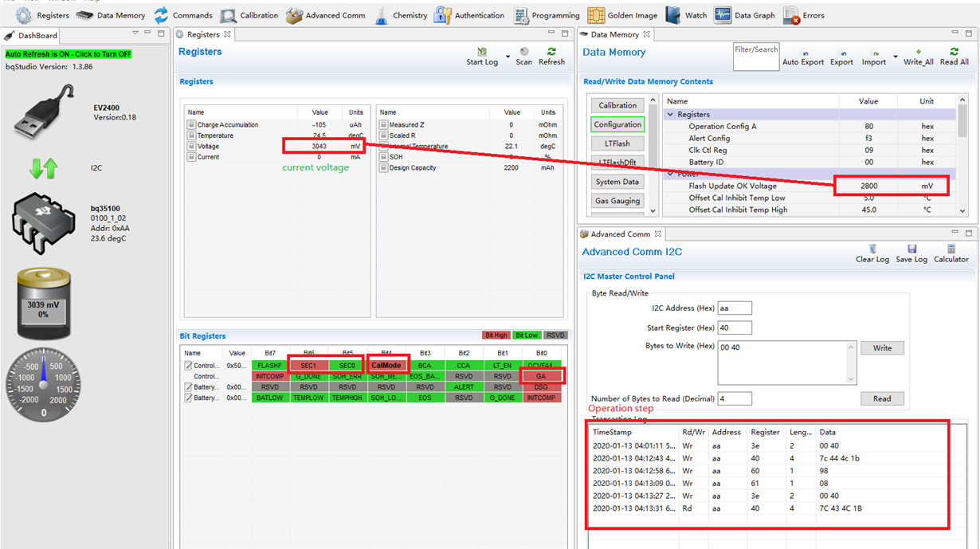The width and height of the screenshot is (980, 549).
Task: Click the Bytes to Write text area
Action: (x=787, y=363)
